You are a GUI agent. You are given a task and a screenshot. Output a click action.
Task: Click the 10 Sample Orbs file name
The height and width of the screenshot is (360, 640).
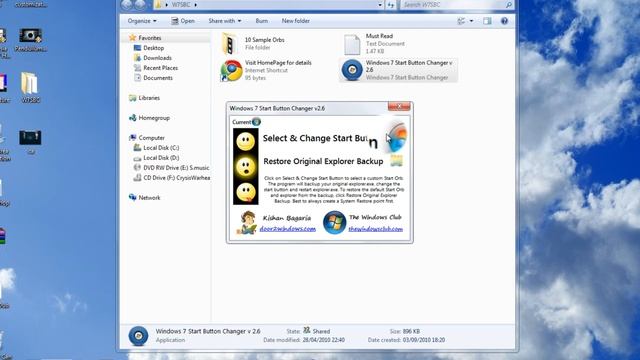coord(264,40)
